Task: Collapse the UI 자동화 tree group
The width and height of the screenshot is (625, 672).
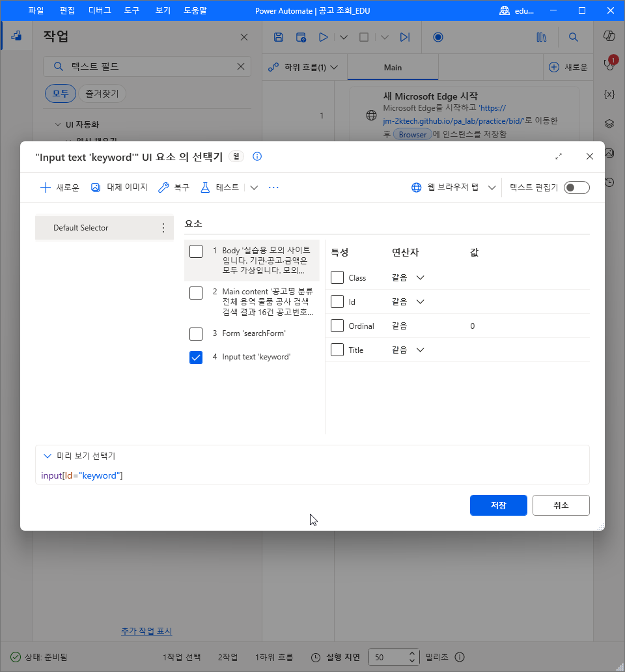Action: pos(58,124)
